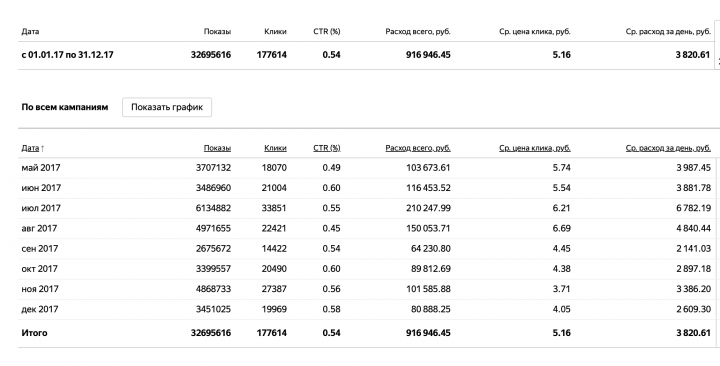Sort by Ср. расход за день header
This screenshot has width=720, height=366.
tap(668, 148)
